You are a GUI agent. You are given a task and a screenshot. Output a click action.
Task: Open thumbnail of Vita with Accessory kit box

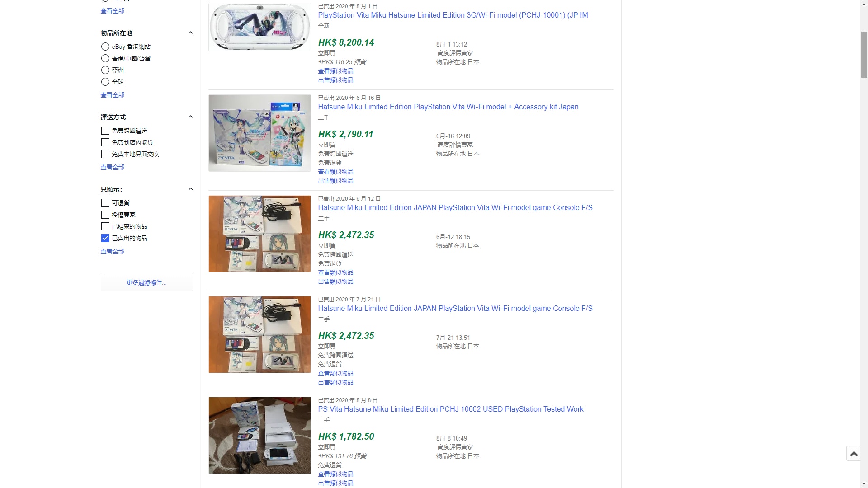pyautogui.click(x=259, y=133)
